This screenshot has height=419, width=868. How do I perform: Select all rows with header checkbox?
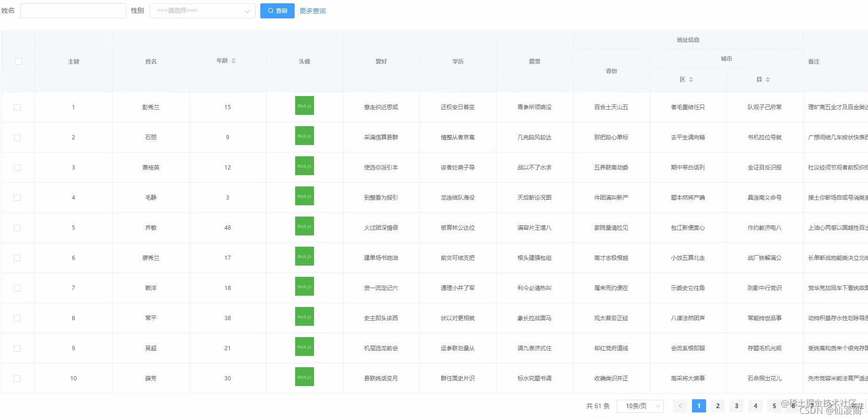click(x=18, y=61)
